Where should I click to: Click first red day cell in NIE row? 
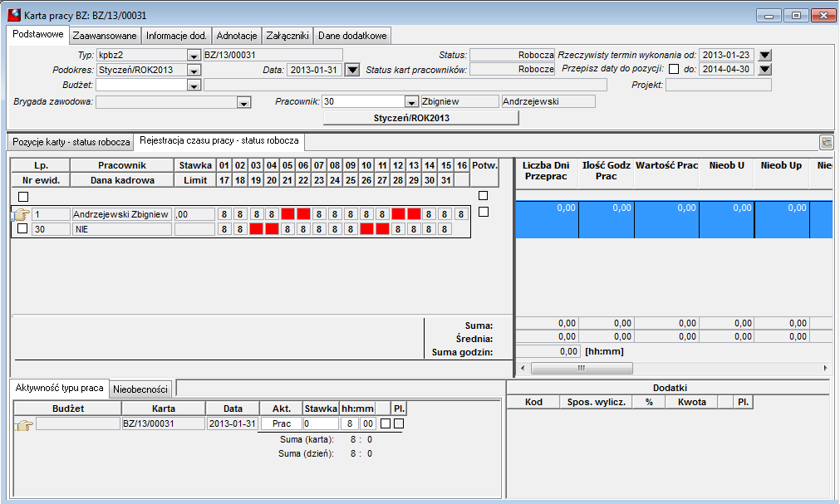pos(256,229)
